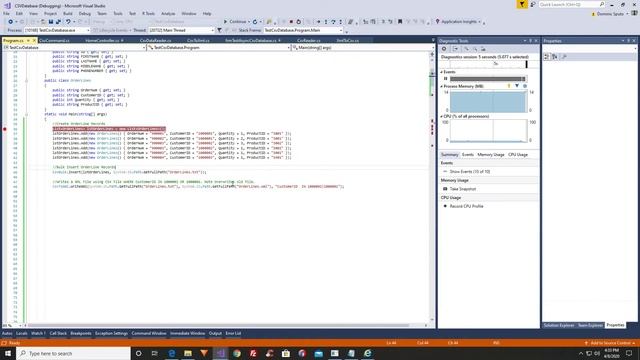This screenshot has height=360, width=640.
Task: Switch to CPU Usage tab in Diagnostic Tools
Action: (518, 155)
